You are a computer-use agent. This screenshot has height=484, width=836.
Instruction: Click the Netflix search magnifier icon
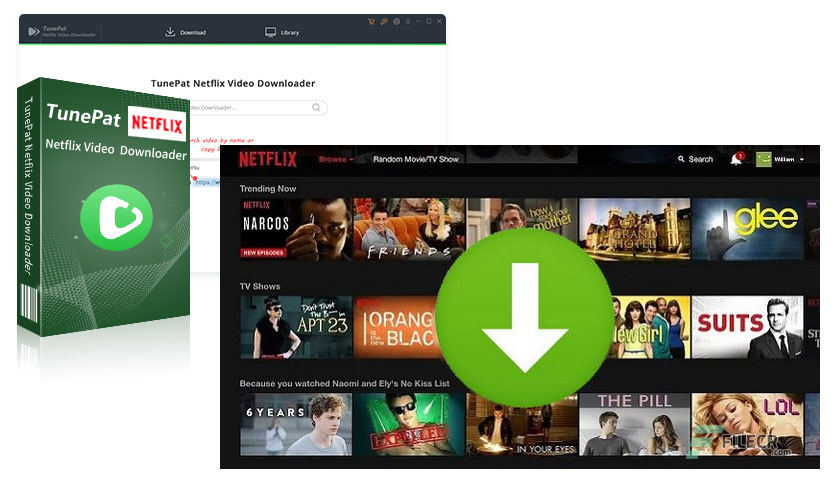[681, 159]
